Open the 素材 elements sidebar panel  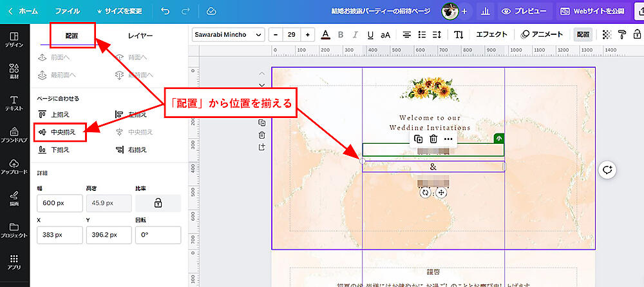tap(14, 72)
